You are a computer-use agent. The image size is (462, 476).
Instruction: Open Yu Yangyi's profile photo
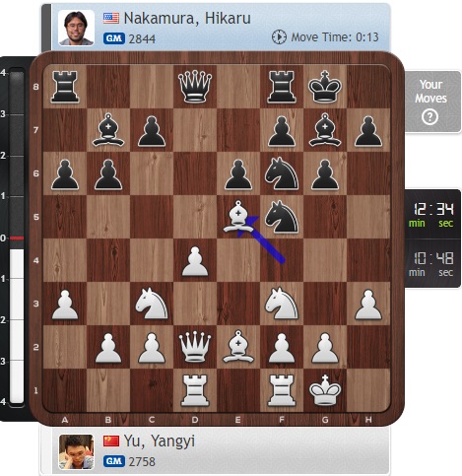[x=76, y=451]
